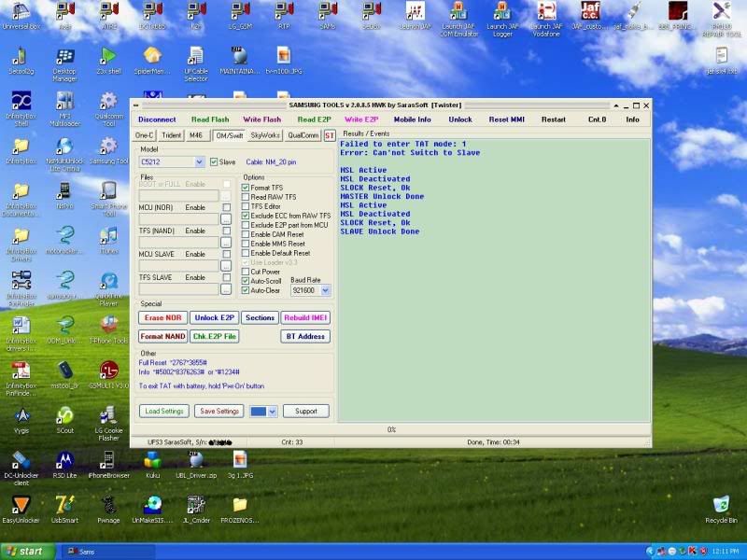Switch to the M46 tab

pos(196,135)
